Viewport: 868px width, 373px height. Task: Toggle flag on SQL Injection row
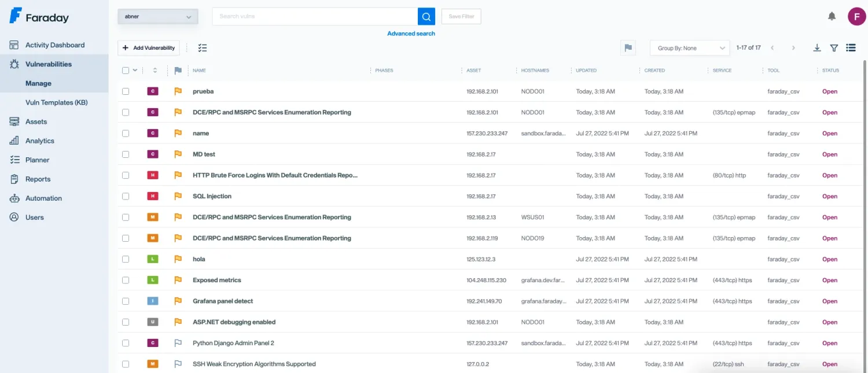coord(178,196)
